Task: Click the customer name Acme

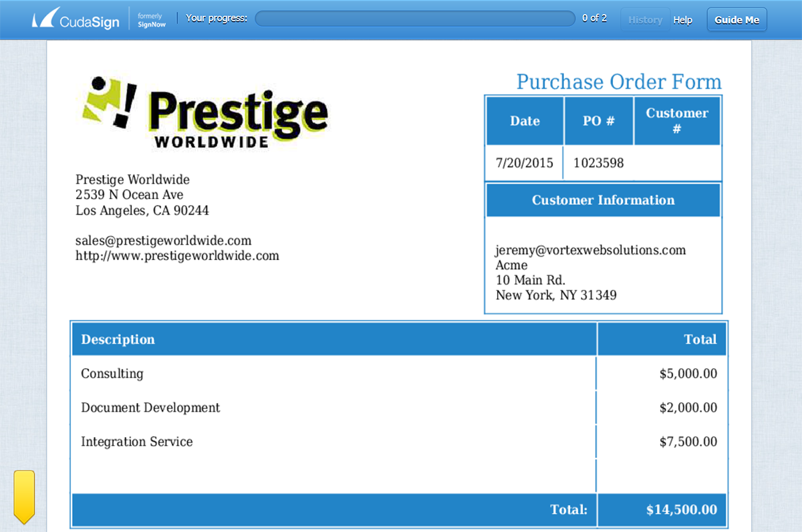Action: tap(511, 265)
